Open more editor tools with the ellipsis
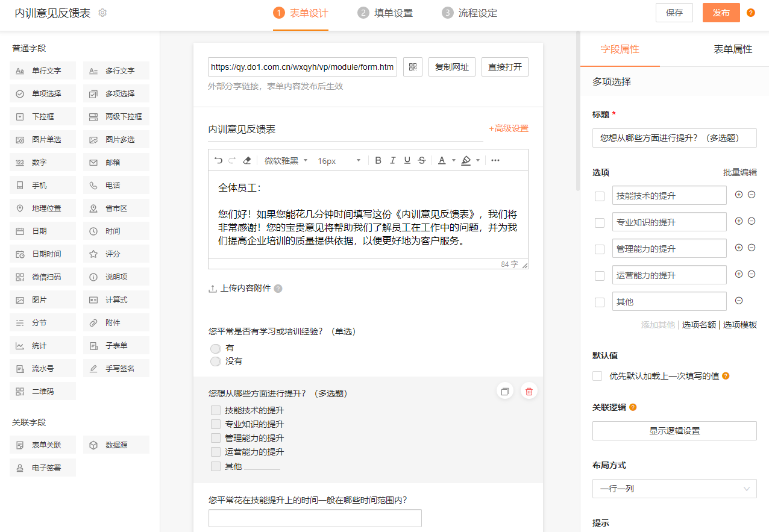 click(495, 160)
